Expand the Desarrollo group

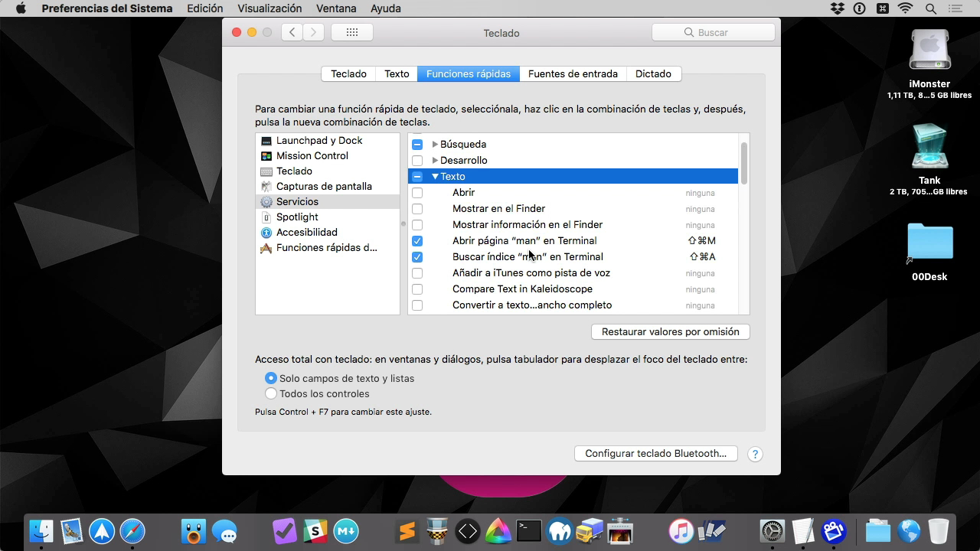(435, 160)
